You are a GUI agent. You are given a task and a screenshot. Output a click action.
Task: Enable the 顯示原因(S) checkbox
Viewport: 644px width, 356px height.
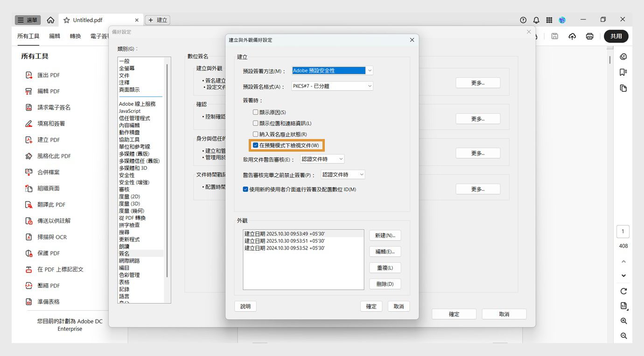[x=255, y=112]
